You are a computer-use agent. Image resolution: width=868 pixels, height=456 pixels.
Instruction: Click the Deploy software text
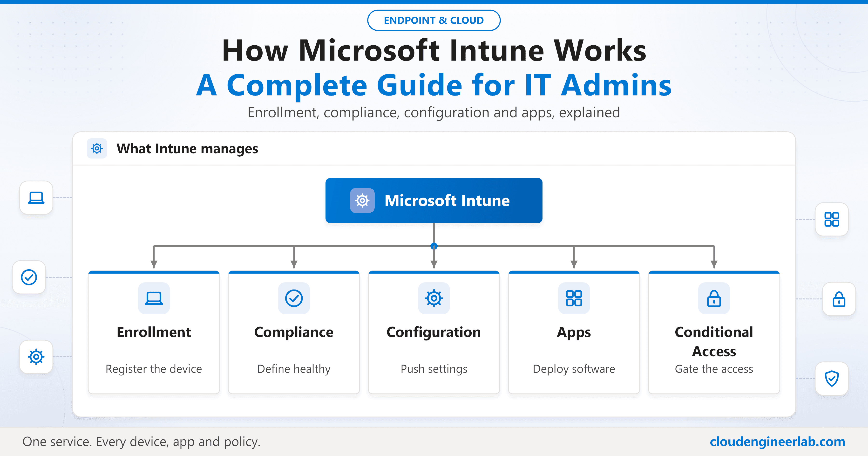coord(574,369)
